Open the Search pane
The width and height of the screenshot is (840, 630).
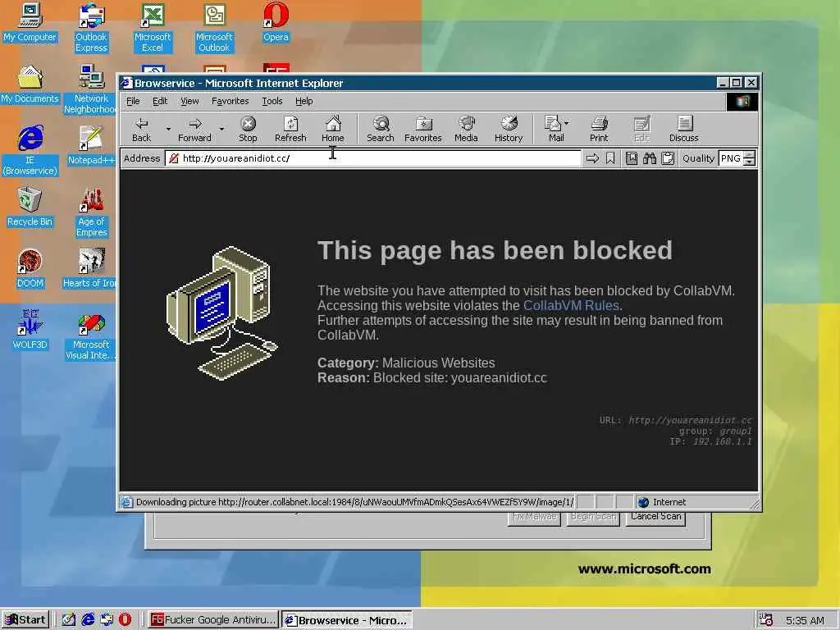tap(381, 129)
